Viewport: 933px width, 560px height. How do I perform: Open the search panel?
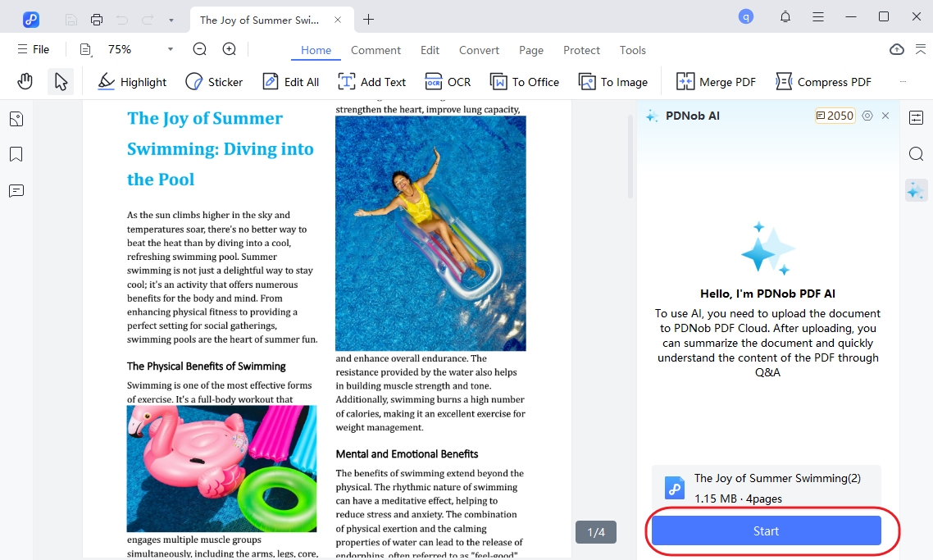click(x=916, y=153)
